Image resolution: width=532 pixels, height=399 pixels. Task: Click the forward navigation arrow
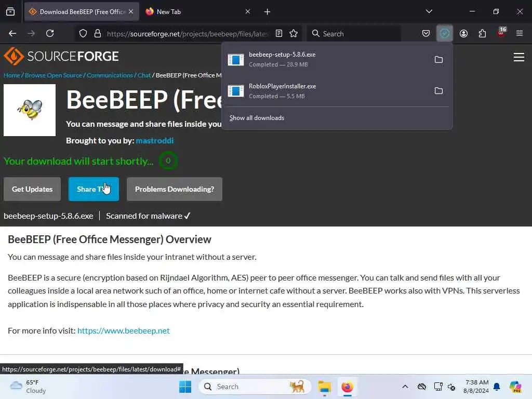pos(31,34)
